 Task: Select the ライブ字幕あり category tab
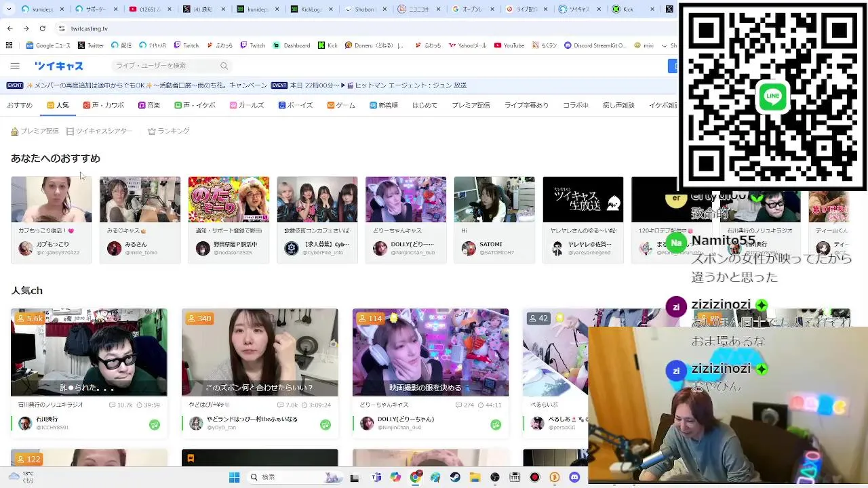click(526, 105)
